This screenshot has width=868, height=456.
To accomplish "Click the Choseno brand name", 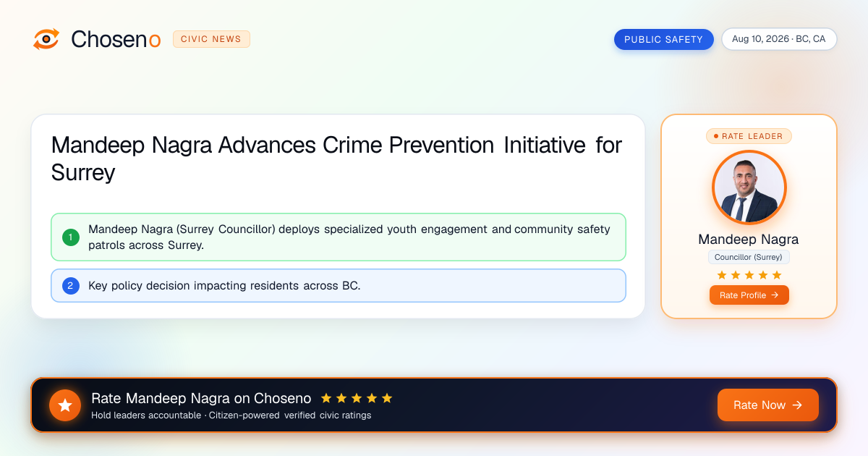I will click(x=116, y=39).
